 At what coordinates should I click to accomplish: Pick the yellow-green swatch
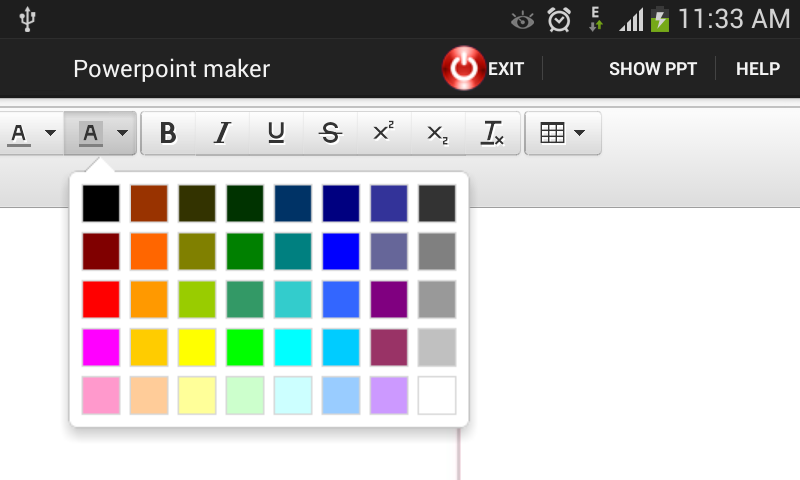197,299
